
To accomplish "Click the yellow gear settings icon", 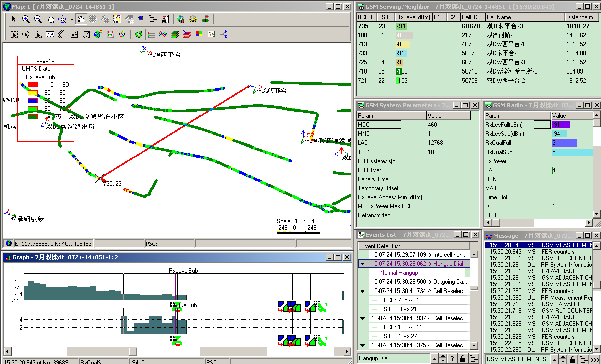I will pos(193,19).
